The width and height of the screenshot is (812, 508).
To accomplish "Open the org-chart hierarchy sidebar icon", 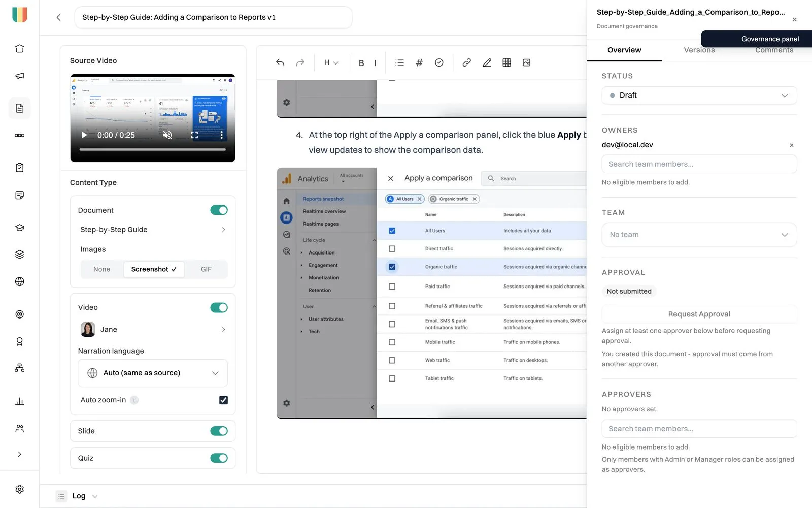I will 19,368.
